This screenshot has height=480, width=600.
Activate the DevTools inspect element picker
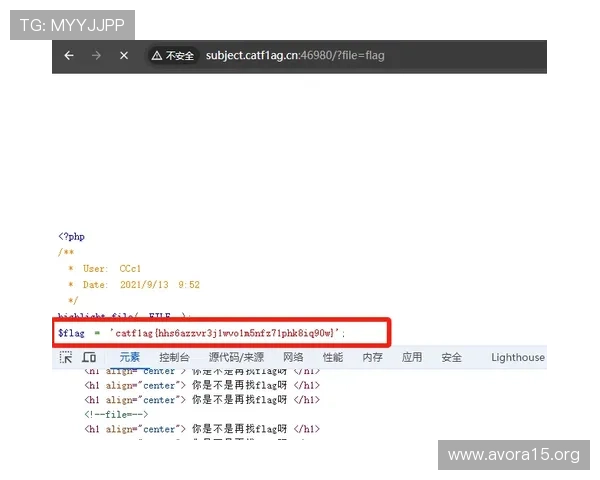coord(66,357)
